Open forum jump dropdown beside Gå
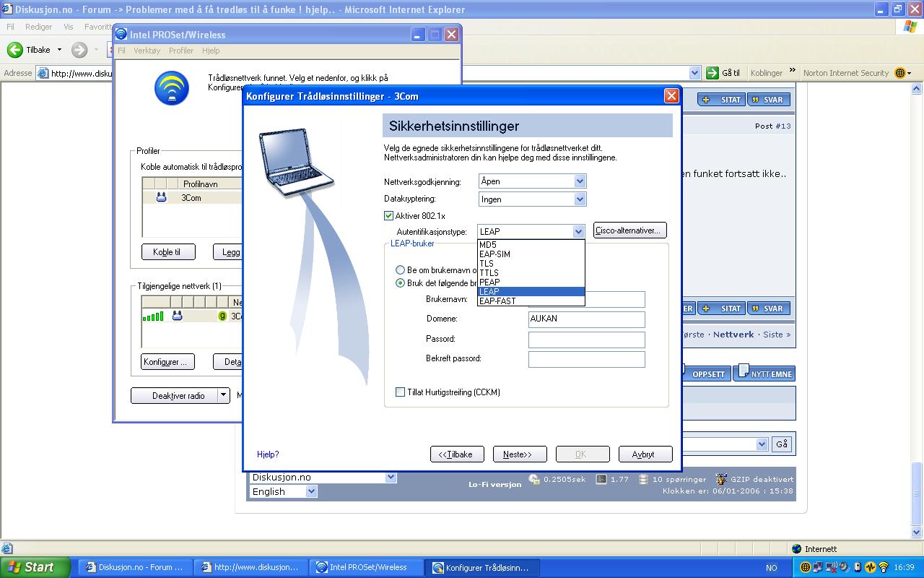924x578 pixels. tap(762, 444)
